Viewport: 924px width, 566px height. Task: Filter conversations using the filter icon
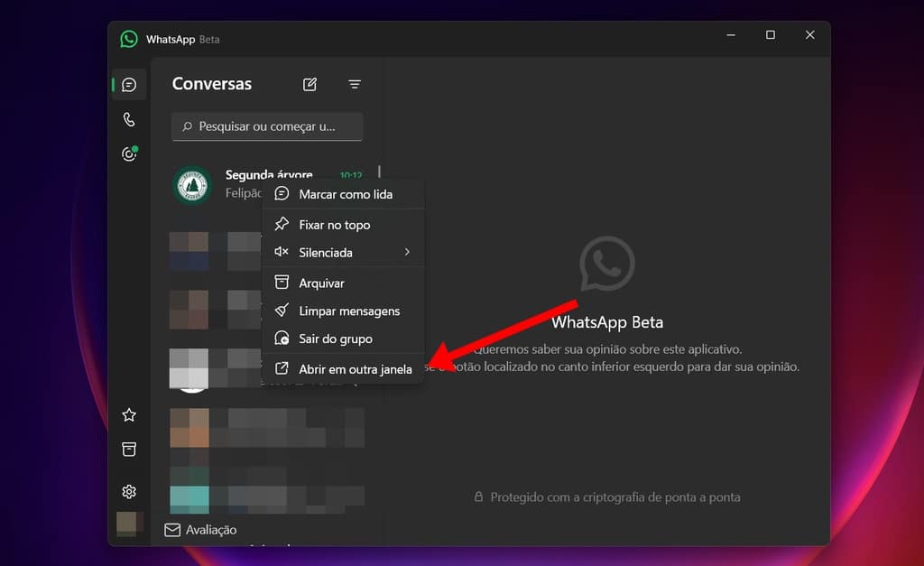point(355,84)
